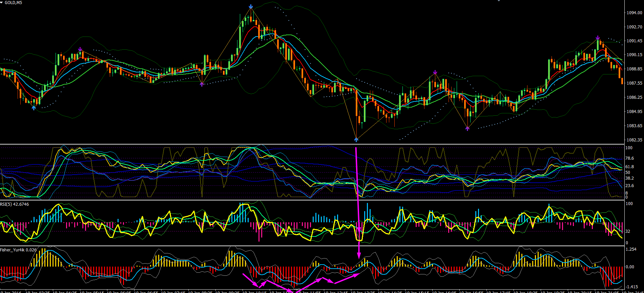Select the 23.6 level label

coord(629,186)
